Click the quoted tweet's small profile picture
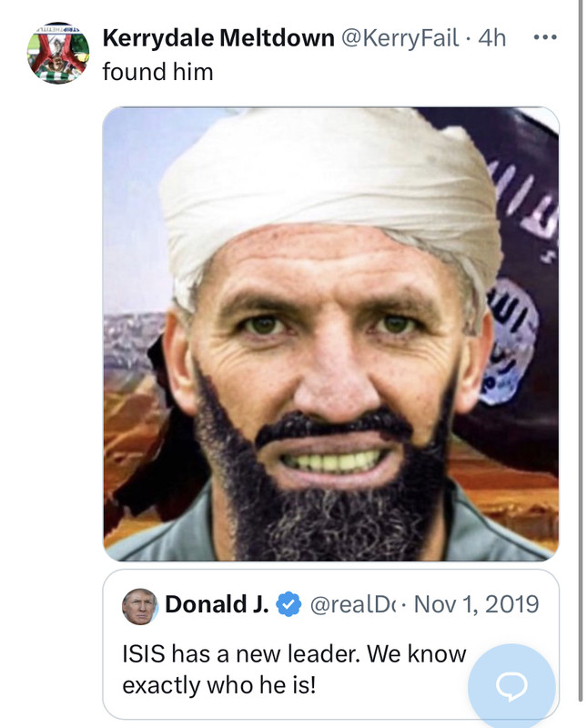The height and width of the screenshot is (728, 587). [139, 606]
